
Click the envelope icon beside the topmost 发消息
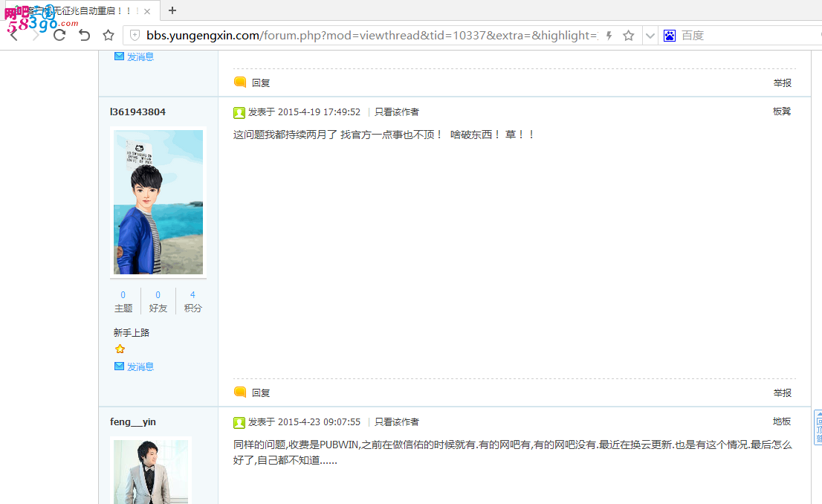(119, 56)
